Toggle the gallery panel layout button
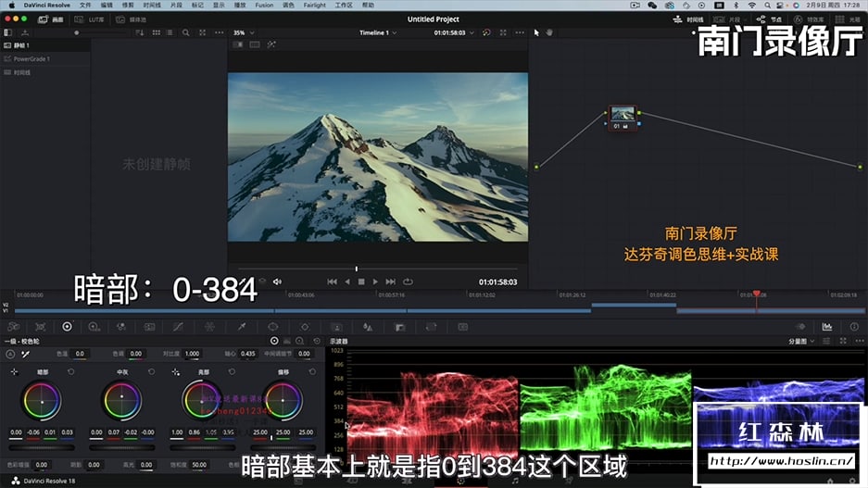This screenshot has height=488, width=868. point(7,32)
